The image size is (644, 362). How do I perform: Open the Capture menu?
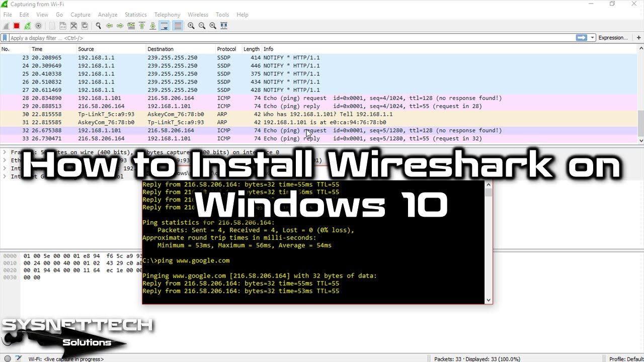pyautogui.click(x=80, y=15)
